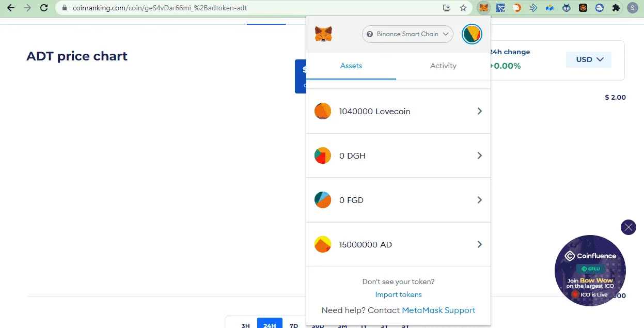Click the wolf-head extension icon
The height and width of the screenshot is (328, 644).
click(567, 8)
